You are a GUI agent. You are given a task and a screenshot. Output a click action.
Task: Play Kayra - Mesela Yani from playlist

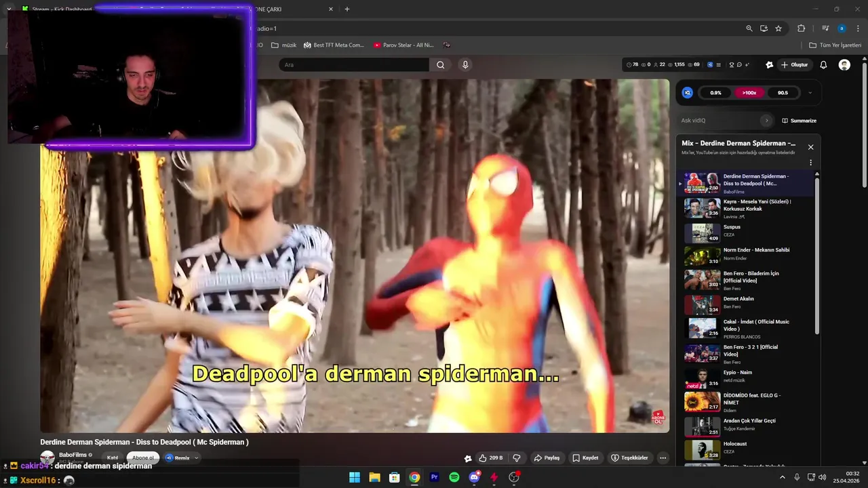point(746,208)
